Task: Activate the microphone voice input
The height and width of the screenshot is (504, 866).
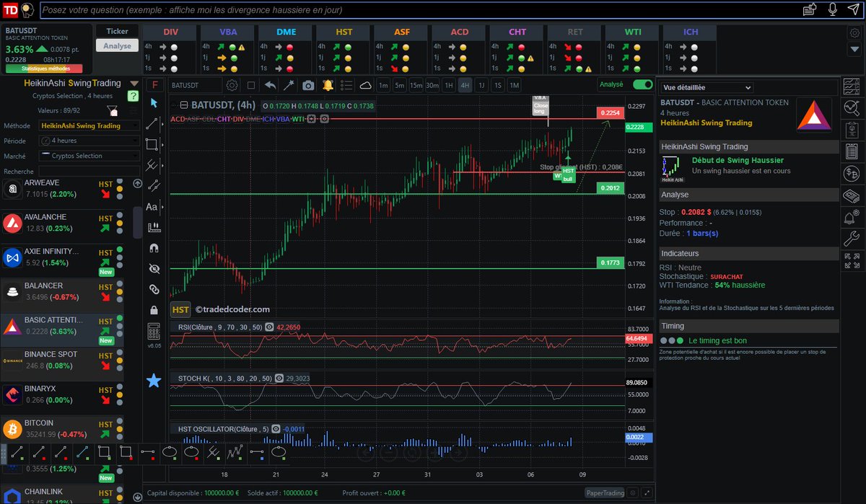Action: click(x=832, y=9)
